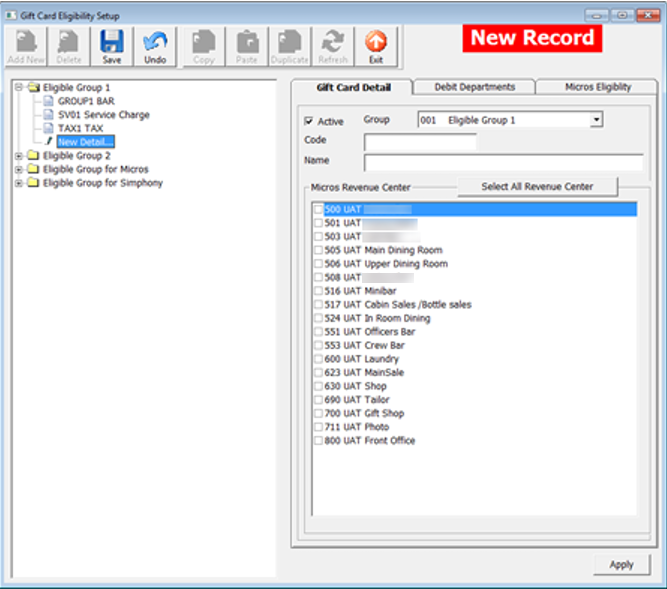Select the New Detail... tree entry
Screen dimensions: 667x589
click(x=86, y=142)
